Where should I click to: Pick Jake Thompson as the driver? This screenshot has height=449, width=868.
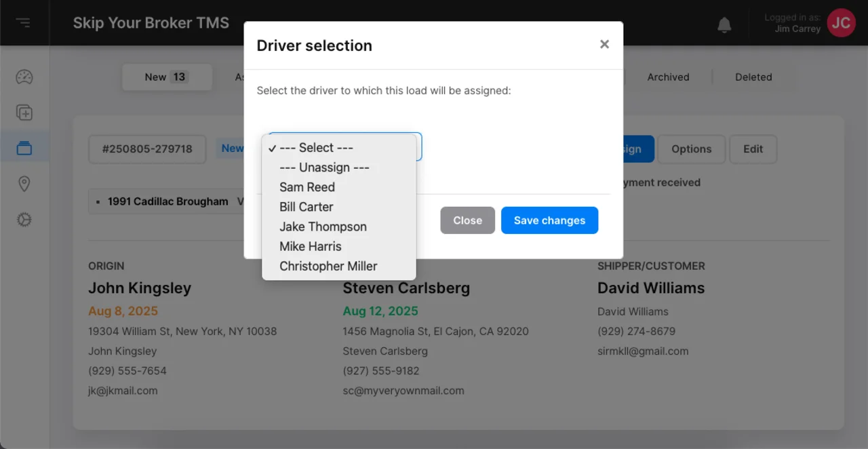coord(323,227)
